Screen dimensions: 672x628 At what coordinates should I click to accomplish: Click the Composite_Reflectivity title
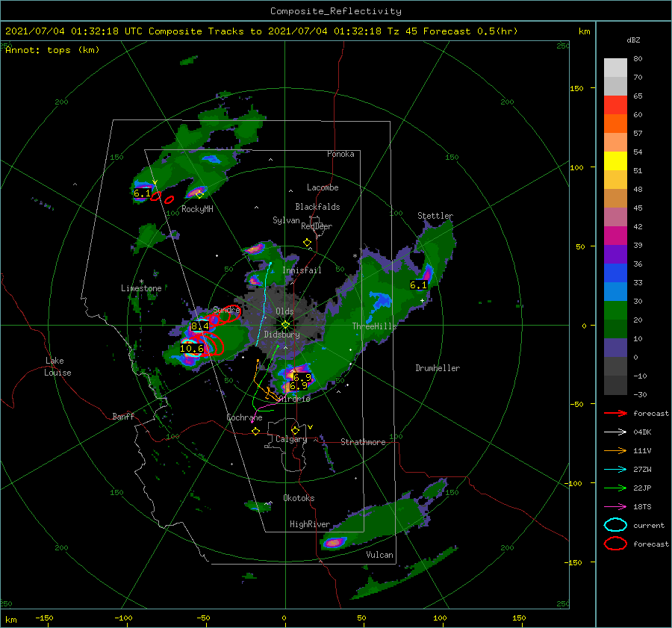click(335, 11)
